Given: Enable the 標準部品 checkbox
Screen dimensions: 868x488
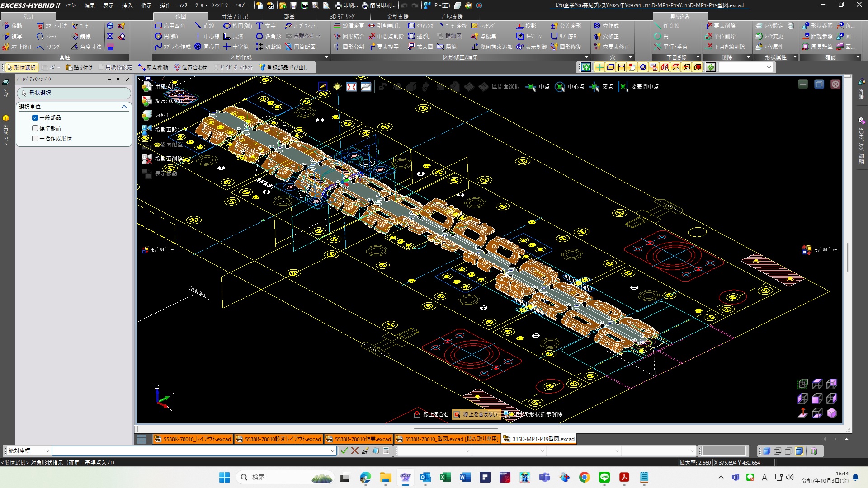Looking at the screenshot, I should 35,128.
